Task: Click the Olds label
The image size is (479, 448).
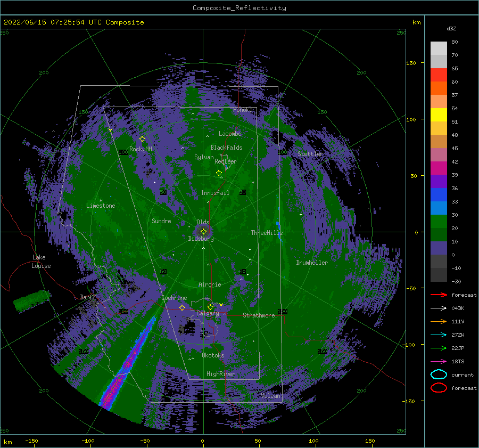Action: (203, 222)
